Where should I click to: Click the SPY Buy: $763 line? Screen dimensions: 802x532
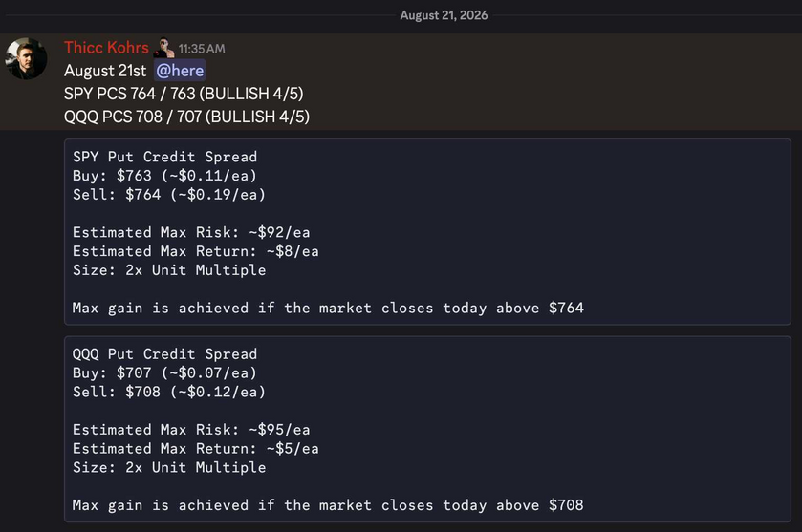click(164, 176)
